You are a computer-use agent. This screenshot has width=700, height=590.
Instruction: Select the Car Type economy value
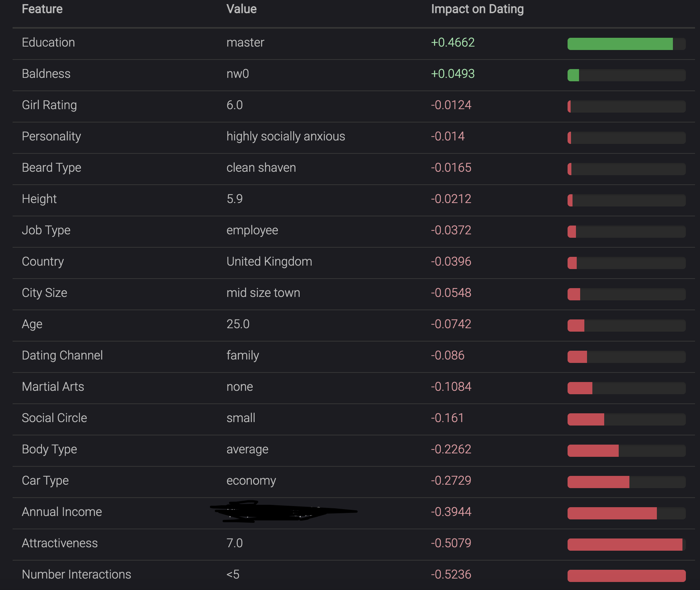pos(251,481)
